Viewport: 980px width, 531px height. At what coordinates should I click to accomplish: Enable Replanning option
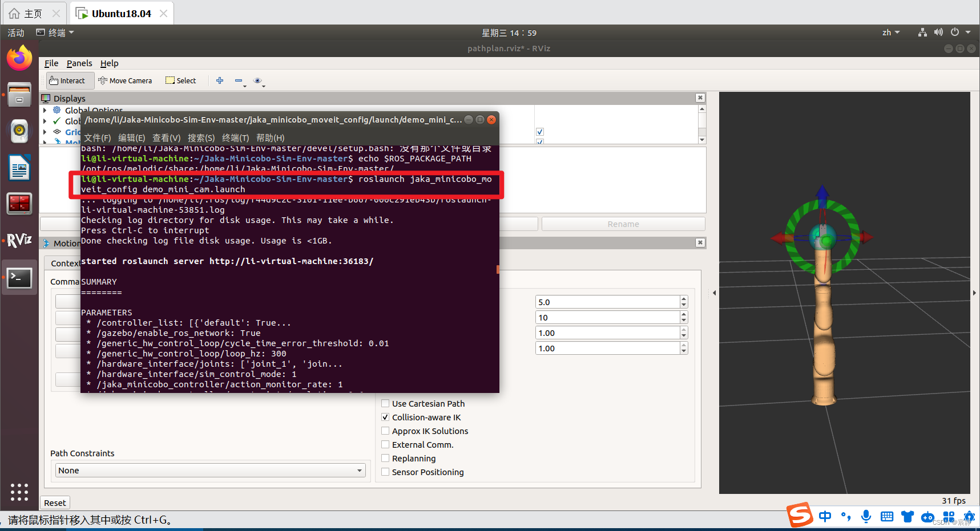385,458
